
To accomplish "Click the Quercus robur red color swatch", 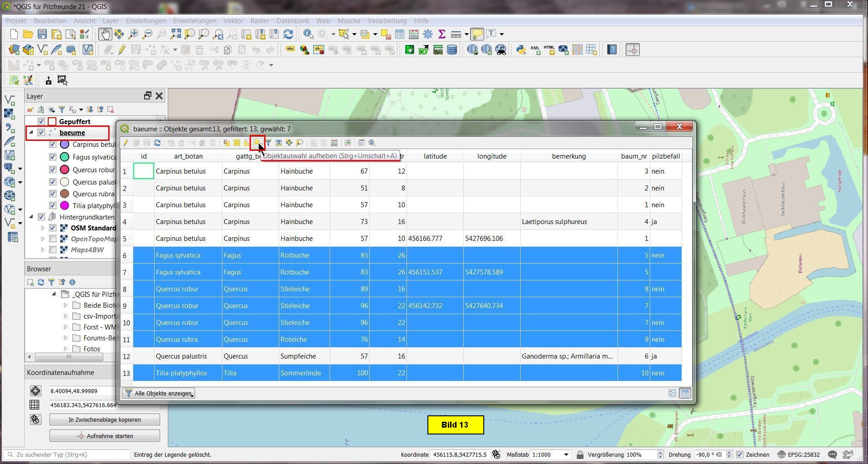I will [65, 170].
